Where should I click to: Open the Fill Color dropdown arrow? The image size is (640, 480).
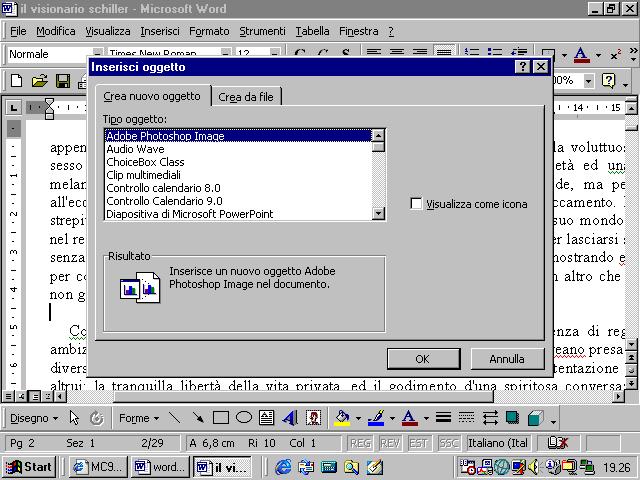(x=358, y=418)
